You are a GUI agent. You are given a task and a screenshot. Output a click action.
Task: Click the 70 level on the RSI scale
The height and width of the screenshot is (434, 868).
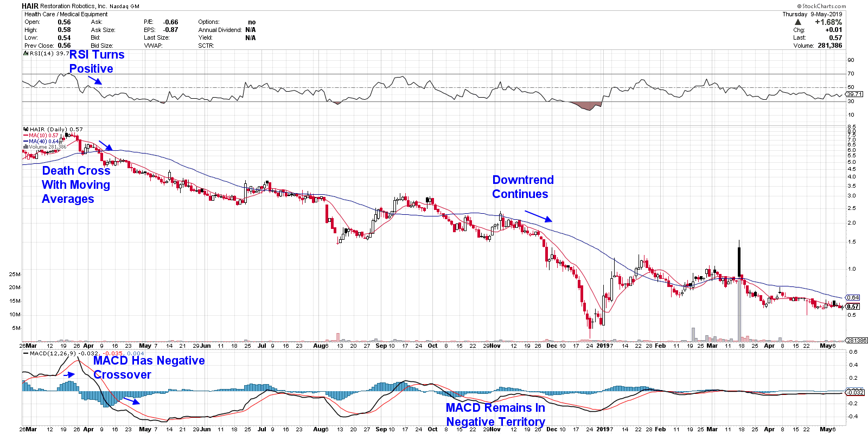point(851,74)
